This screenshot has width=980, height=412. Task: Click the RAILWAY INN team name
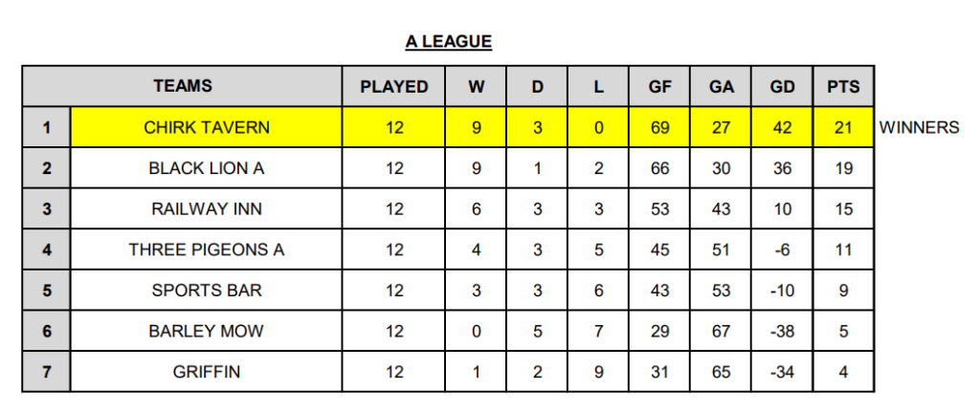point(207,209)
